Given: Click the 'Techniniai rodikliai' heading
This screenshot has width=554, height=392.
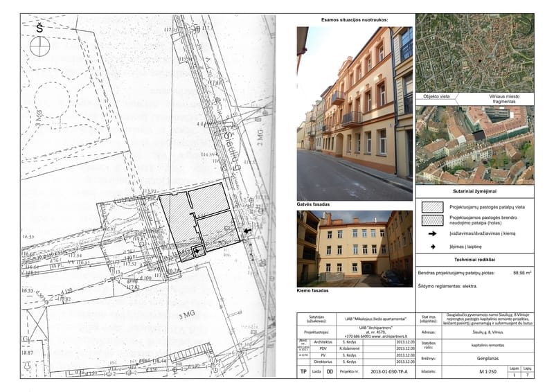Looking at the screenshot, I should pyautogui.click(x=474, y=260).
